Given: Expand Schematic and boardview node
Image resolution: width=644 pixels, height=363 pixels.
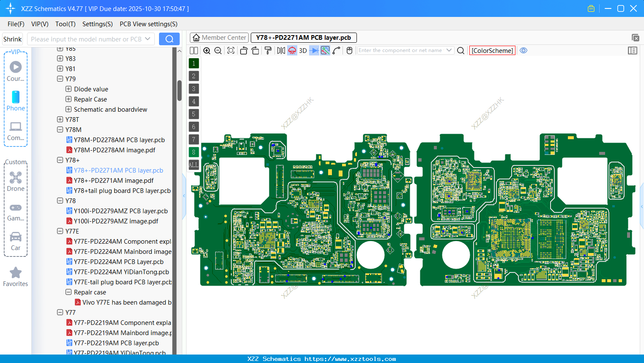Looking at the screenshot, I should click(69, 109).
